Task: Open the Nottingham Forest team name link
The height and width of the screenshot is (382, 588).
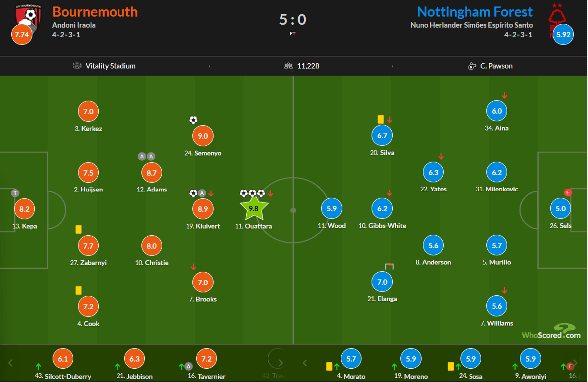Action: point(474,12)
